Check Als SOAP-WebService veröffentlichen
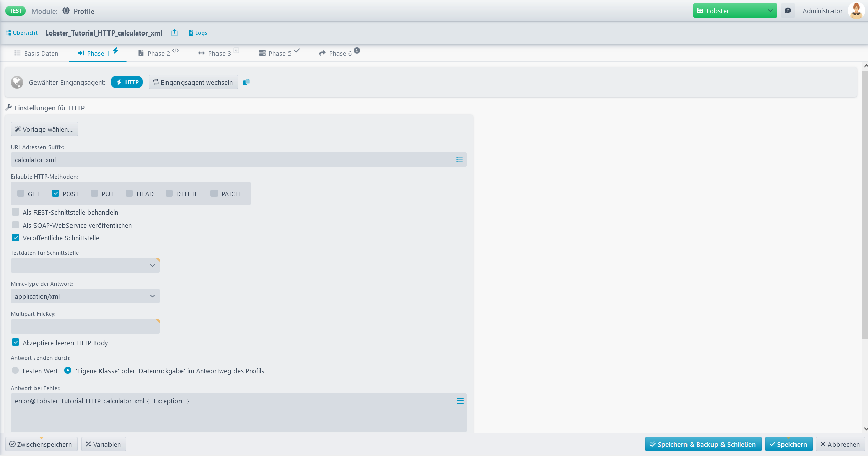 click(x=16, y=225)
